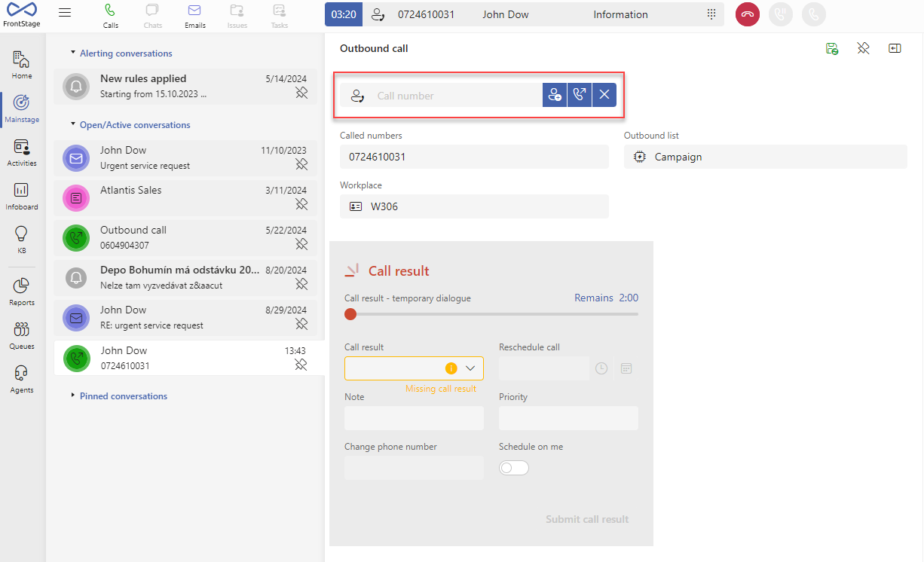Click the Outbound list Campaign field
Viewport: 924px width, 562px height.
tap(766, 157)
